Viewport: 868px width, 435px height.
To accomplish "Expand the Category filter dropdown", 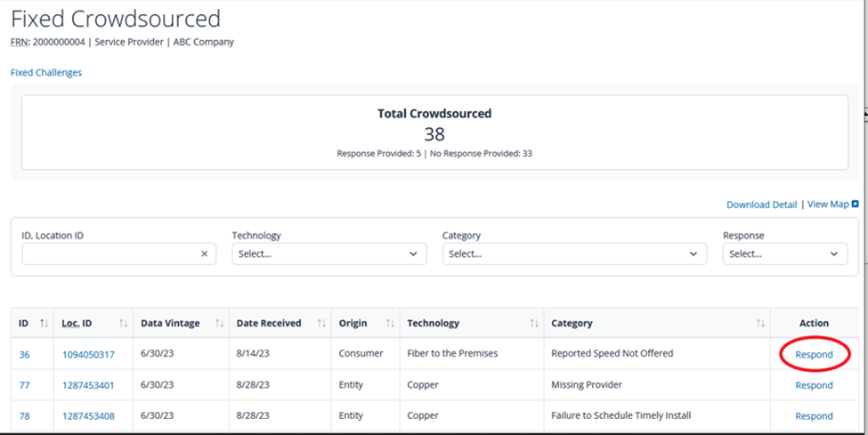I will coord(574,254).
